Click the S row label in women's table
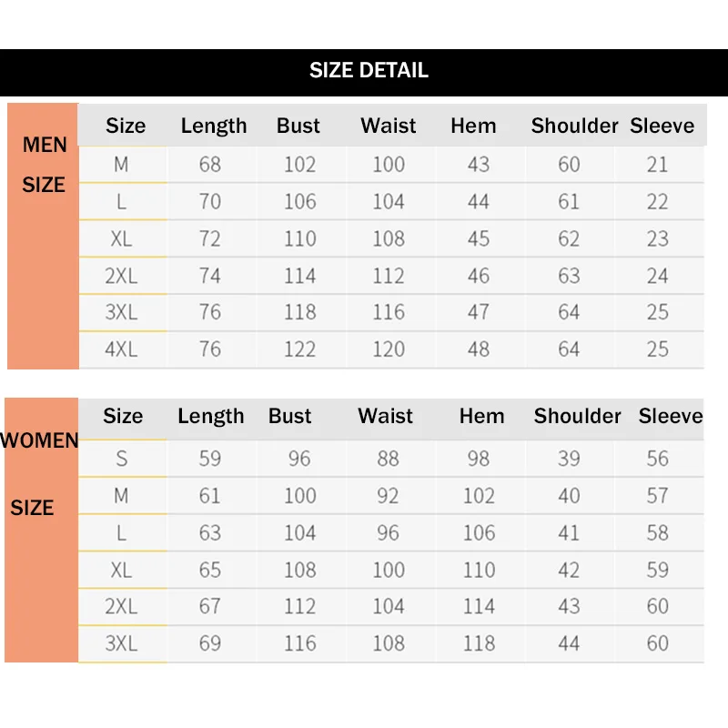The width and height of the screenshot is (728, 728). pos(121,459)
